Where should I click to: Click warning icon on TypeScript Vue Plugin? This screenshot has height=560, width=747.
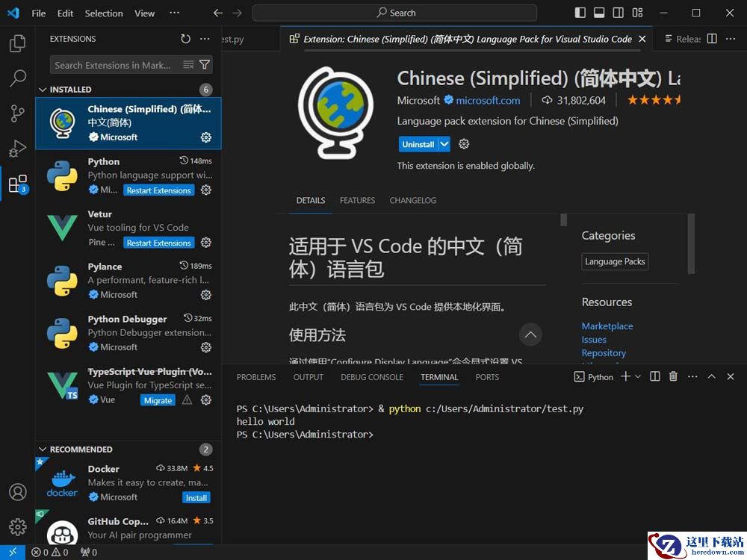click(187, 400)
